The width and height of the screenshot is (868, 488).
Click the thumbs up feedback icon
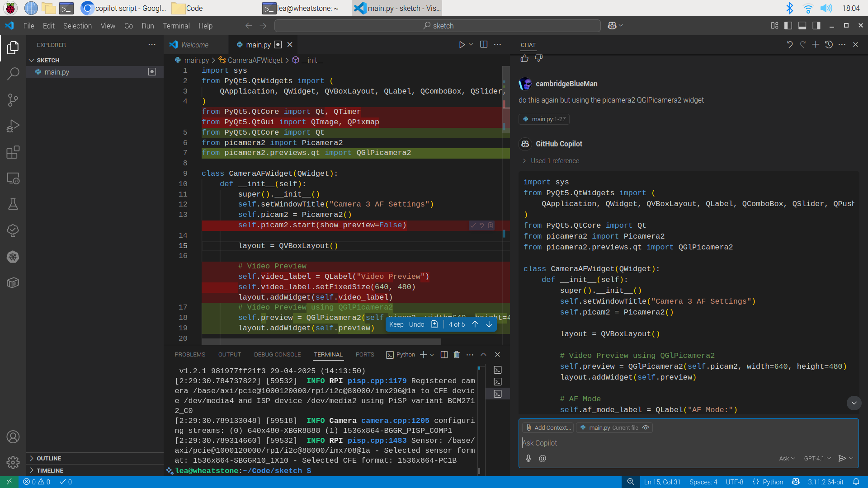524,58
